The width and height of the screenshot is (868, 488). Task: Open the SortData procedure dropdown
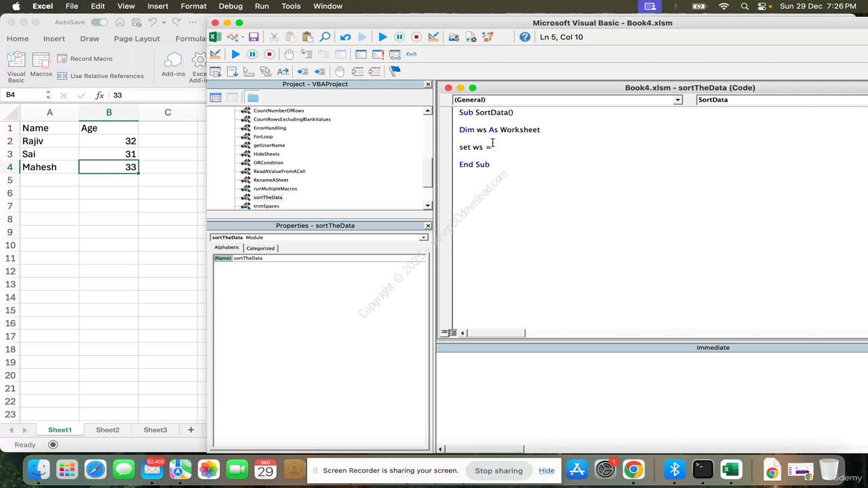click(x=781, y=100)
